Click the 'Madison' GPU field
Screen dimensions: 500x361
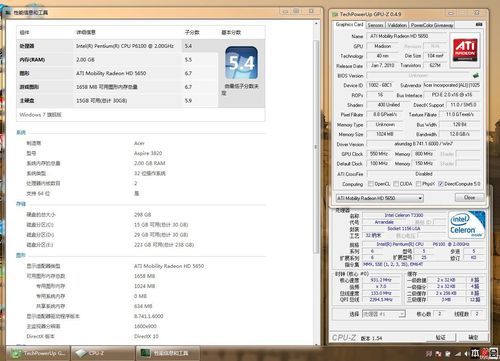click(x=382, y=46)
